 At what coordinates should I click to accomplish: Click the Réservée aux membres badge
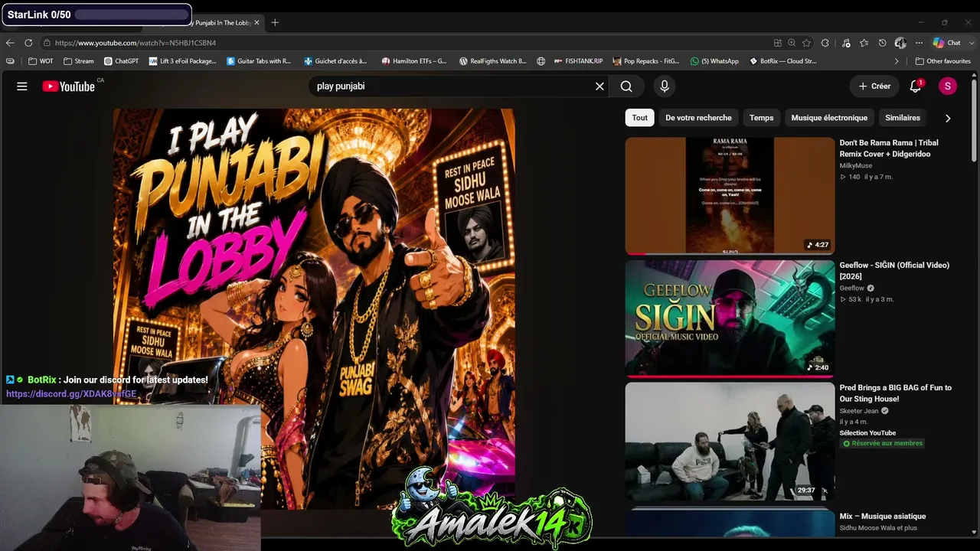click(882, 443)
